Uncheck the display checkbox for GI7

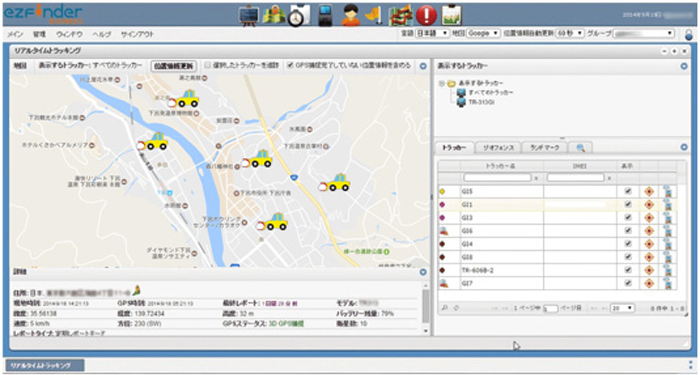click(628, 283)
